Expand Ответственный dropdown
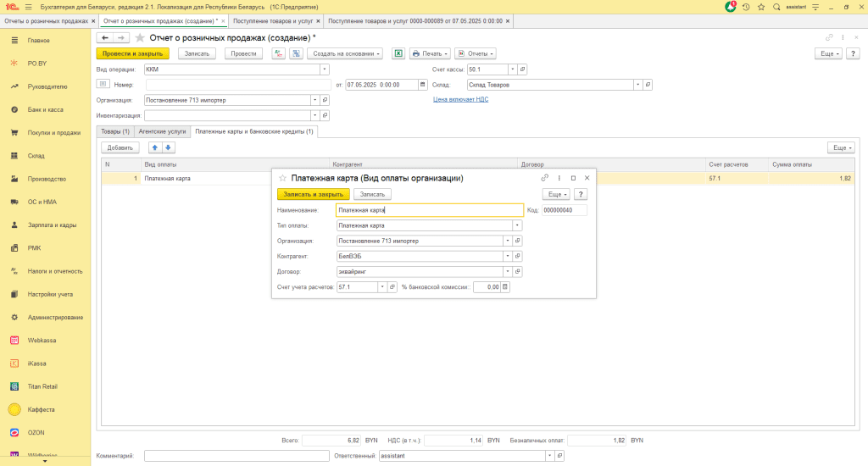This screenshot has height=466, width=868. (x=549, y=456)
